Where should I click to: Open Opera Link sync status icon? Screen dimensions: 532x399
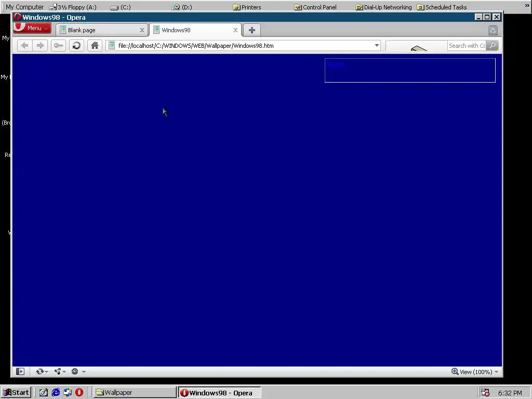39,371
